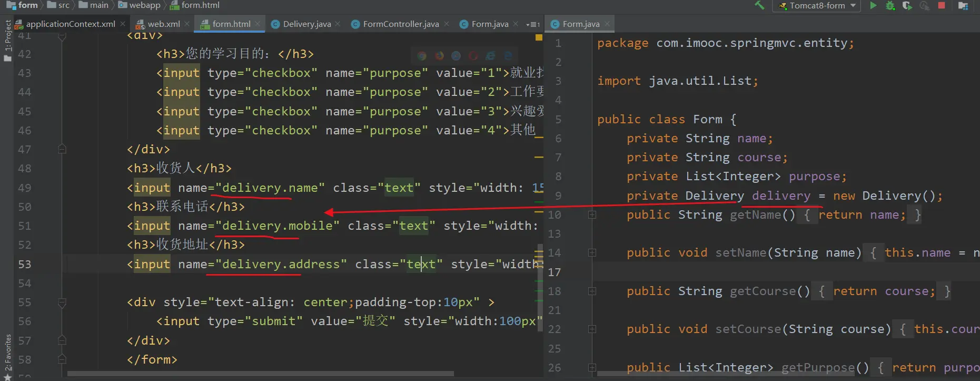Open preview in Firefox browser icon
Screen dimensions: 980x381
click(x=439, y=56)
